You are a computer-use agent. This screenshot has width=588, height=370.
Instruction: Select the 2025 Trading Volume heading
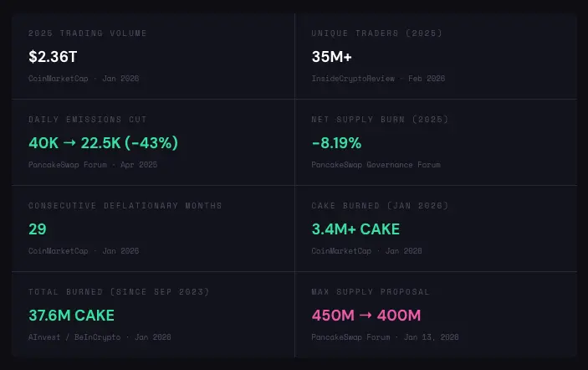[x=88, y=33]
